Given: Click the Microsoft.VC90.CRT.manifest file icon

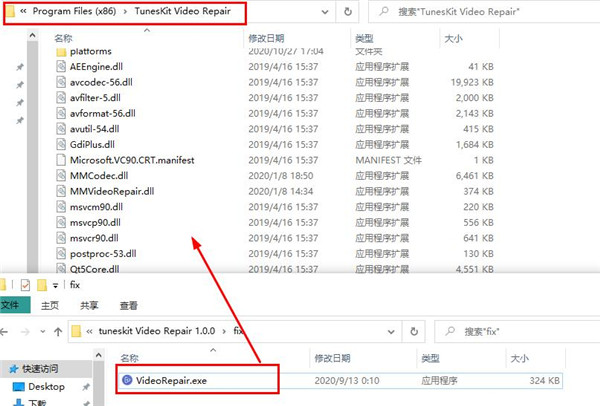Looking at the screenshot, I should click(x=61, y=160).
